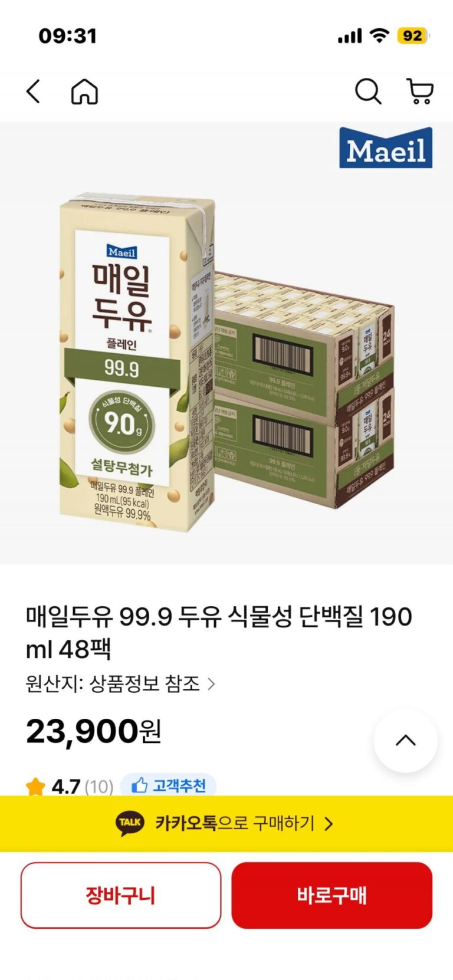
Task: Tap the back arrow icon
Action: pos(34,92)
